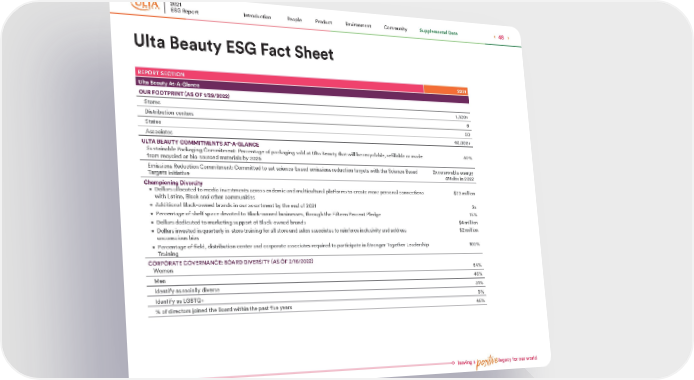
Task: Click the Our Footprint subsection heading
Action: [184, 94]
